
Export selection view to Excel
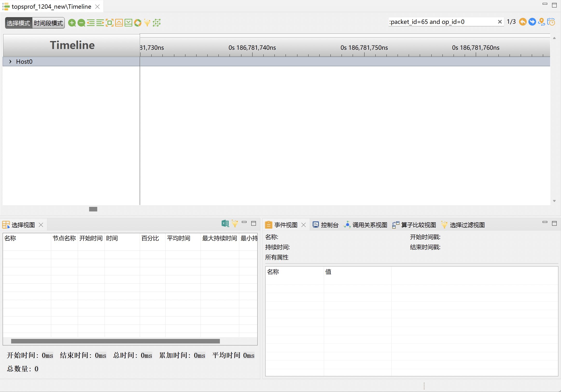225,223
